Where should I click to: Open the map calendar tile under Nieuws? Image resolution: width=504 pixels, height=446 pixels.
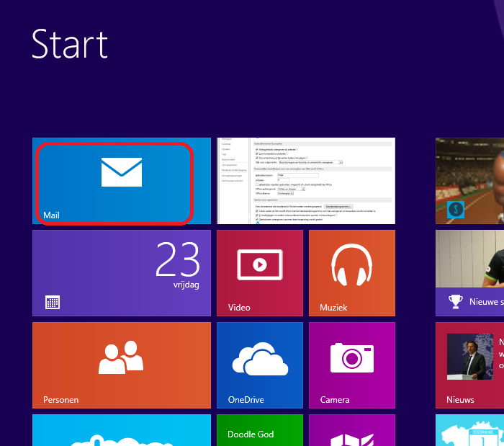point(469,430)
